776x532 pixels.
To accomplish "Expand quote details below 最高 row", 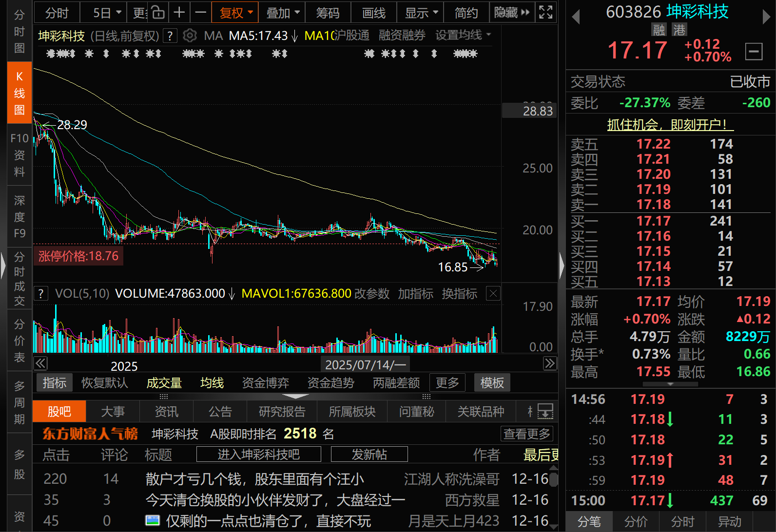I will pos(670,384).
